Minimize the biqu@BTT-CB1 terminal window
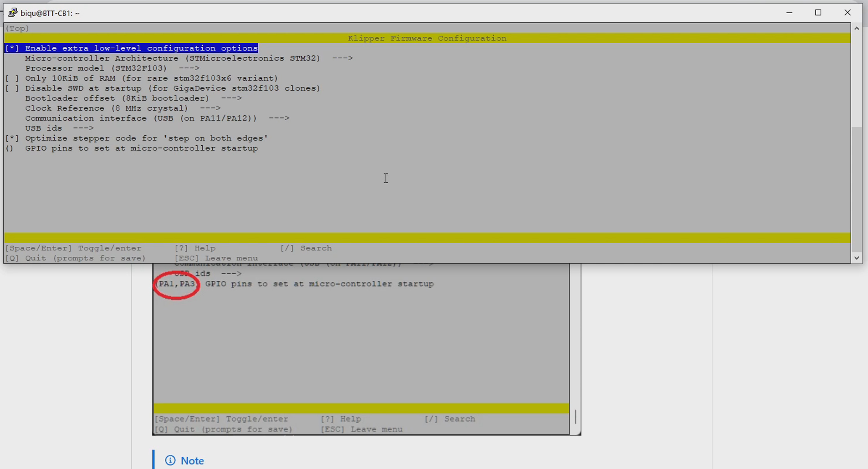The image size is (868, 469). pos(789,13)
